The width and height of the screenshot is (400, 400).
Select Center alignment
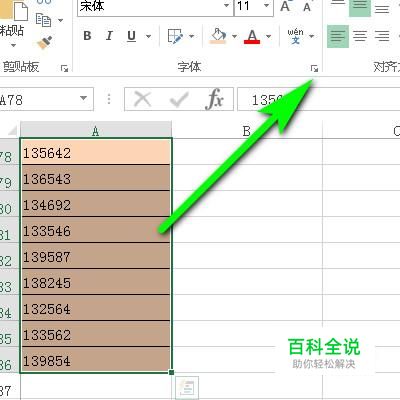point(360,36)
